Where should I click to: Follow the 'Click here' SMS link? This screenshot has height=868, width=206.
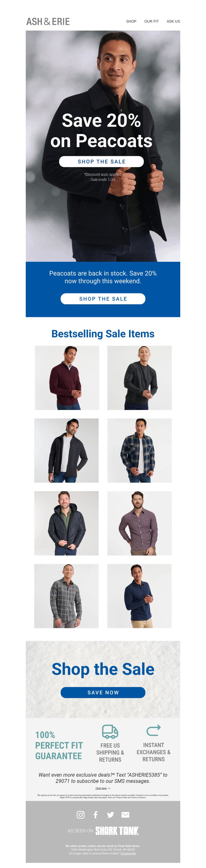pos(101,788)
